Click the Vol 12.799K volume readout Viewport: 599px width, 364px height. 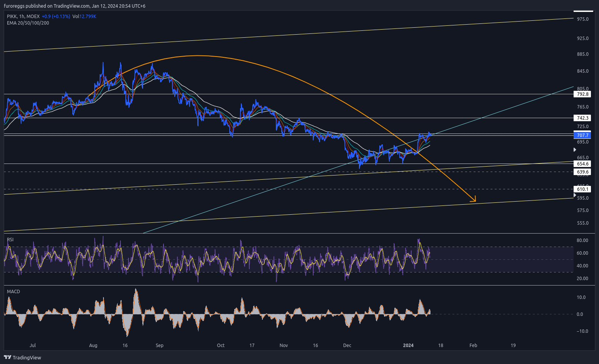[x=84, y=17]
